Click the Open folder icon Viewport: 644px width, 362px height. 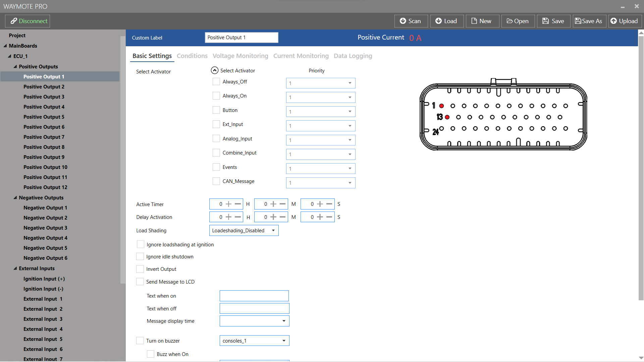click(509, 21)
